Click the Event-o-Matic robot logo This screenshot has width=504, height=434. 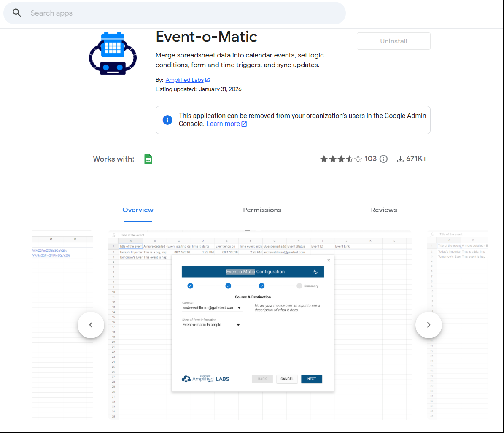coord(113,54)
